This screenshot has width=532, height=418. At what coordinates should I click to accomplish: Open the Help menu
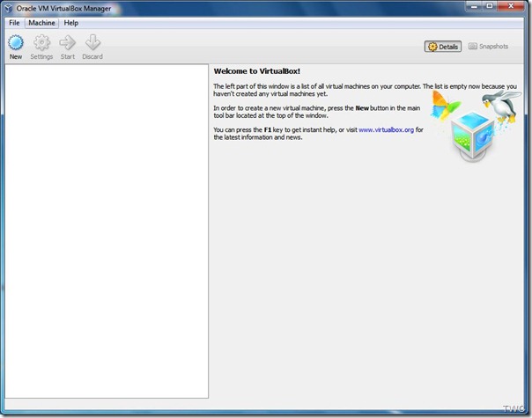tap(71, 23)
